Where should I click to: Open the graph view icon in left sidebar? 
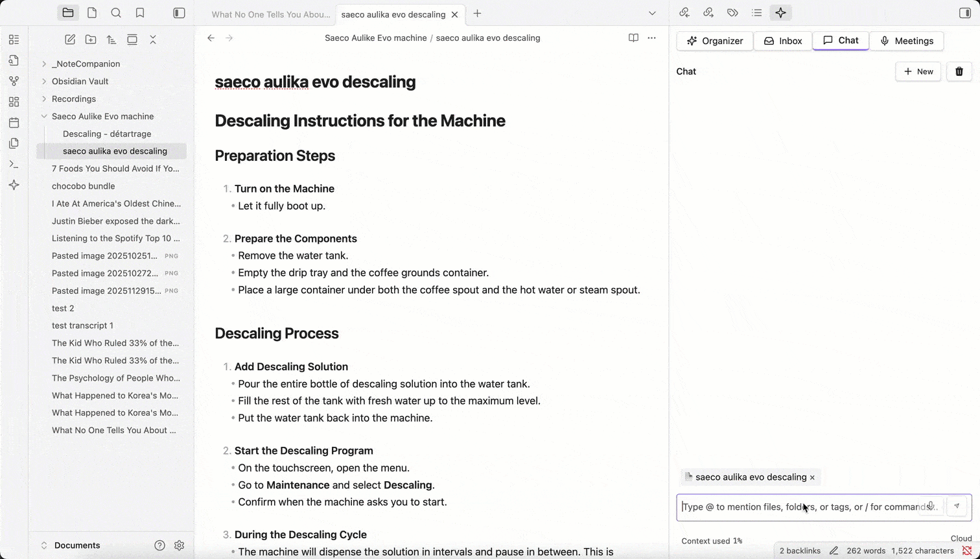pos(14,80)
